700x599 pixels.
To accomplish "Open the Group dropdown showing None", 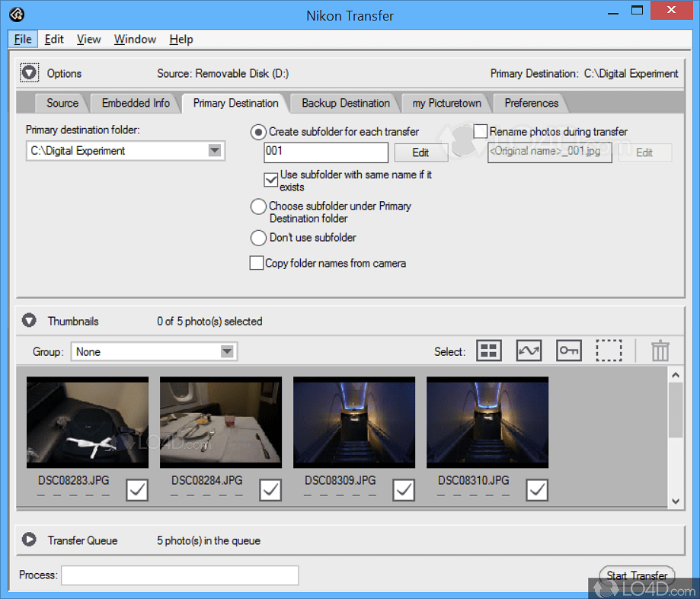I will click(x=227, y=351).
